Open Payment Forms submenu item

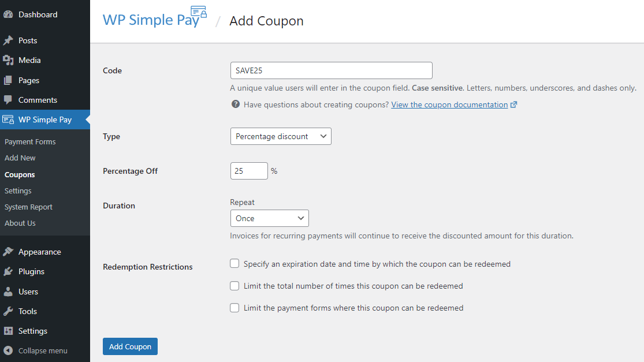pyautogui.click(x=30, y=141)
